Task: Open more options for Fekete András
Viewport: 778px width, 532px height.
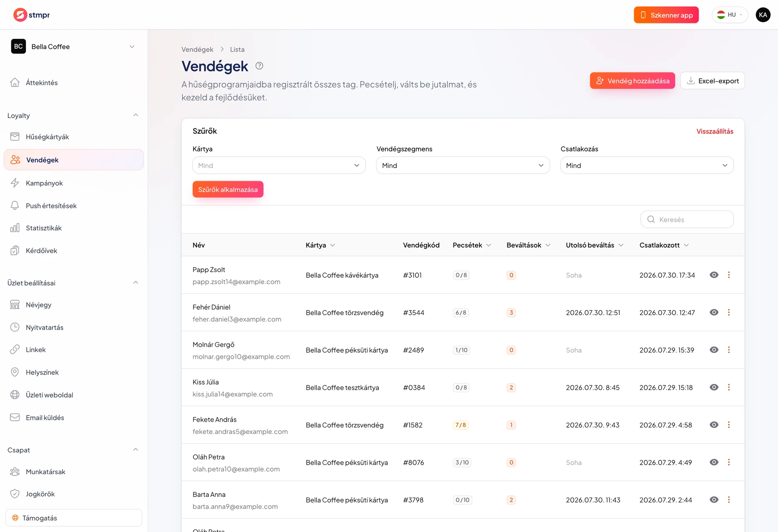Action: 729,425
